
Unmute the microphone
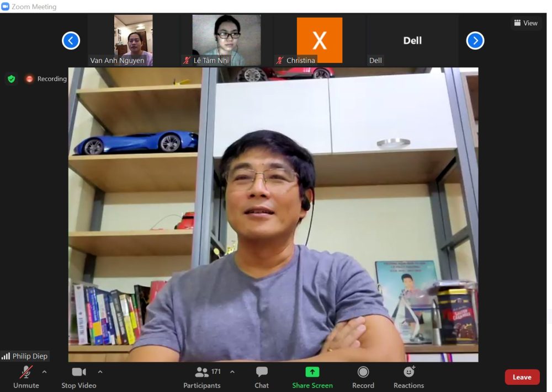(x=26, y=377)
